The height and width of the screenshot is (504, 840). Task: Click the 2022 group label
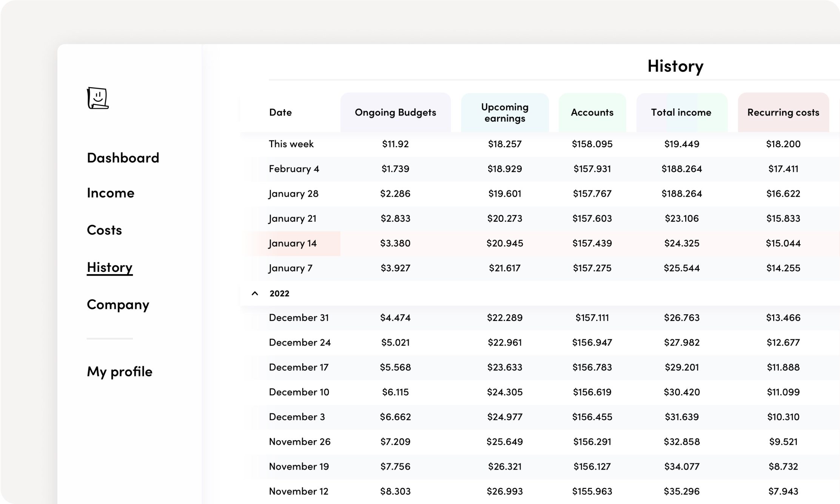[x=279, y=293]
